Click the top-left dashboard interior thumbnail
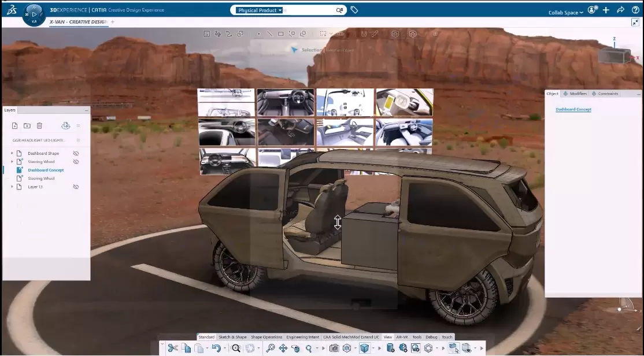 coord(226,102)
